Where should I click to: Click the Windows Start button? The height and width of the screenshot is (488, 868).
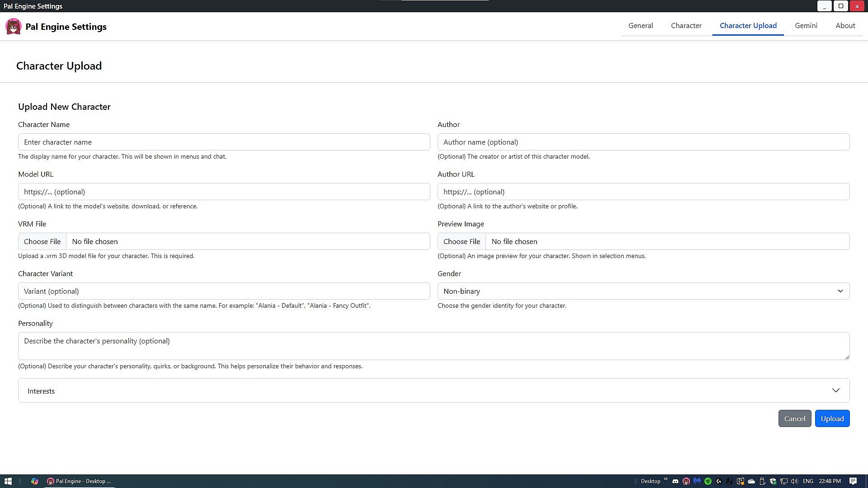(8, 481)
